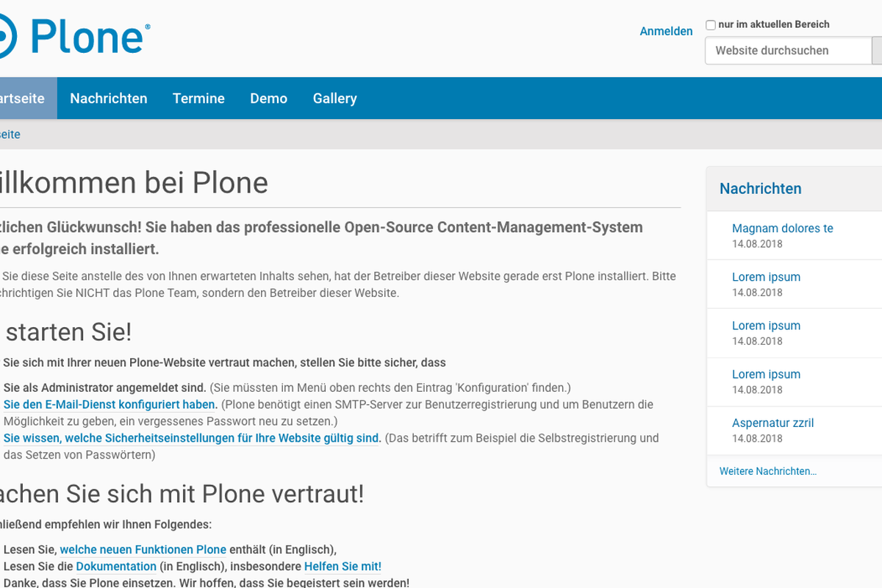
Task: Click the Plone logo
Action: (x=73, y=37)
